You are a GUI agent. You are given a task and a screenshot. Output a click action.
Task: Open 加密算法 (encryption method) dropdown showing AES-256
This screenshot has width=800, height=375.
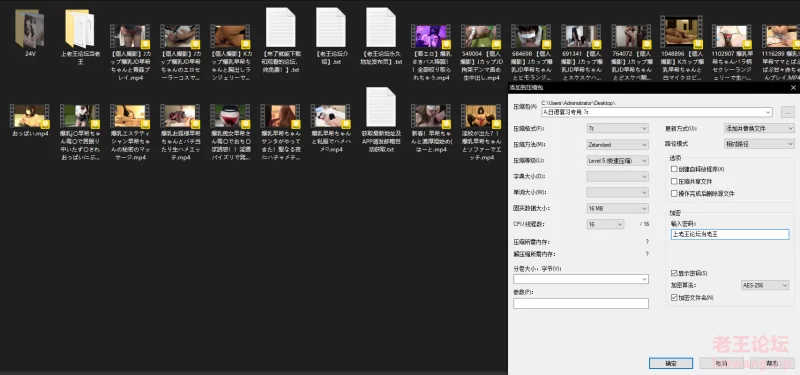[x=765, y=285]
